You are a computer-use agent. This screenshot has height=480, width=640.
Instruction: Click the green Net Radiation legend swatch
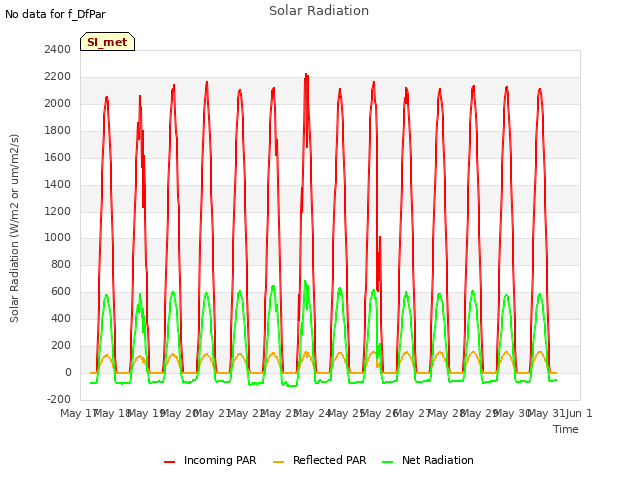point(387,462)
